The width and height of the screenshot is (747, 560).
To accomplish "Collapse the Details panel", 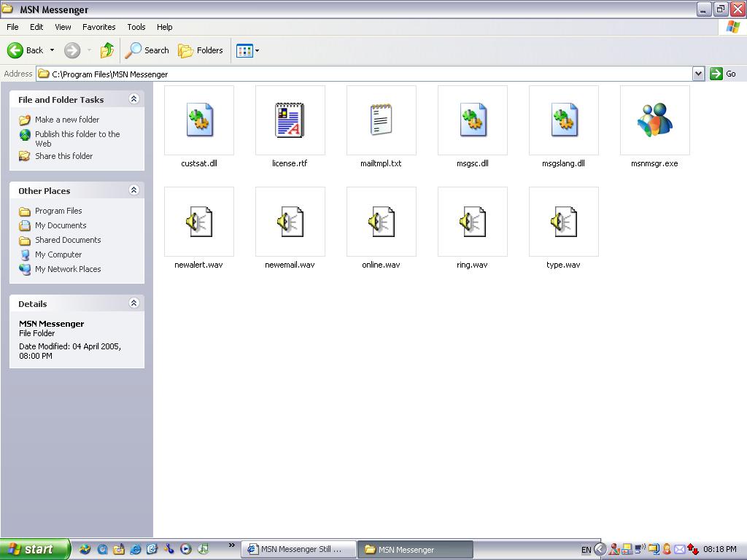I will (x=134, y=303).
